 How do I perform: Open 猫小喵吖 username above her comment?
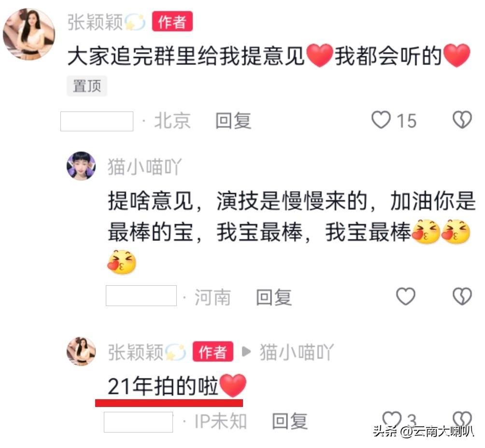[x=144, y=167]
